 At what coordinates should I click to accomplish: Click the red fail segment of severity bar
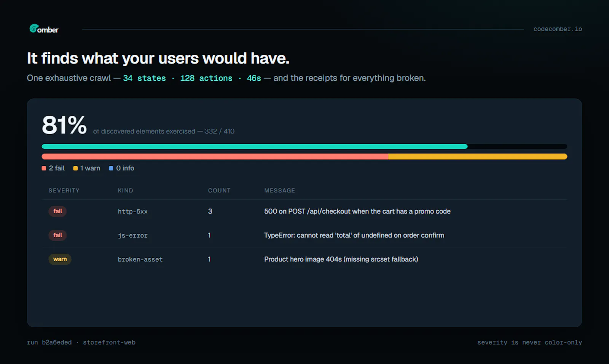point(215,156)
